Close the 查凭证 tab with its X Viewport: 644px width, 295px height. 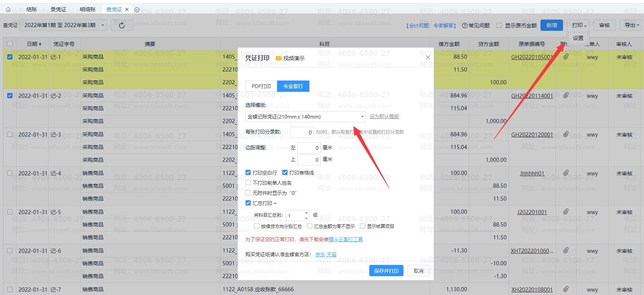pyautogui.click(x=127, y=9)
